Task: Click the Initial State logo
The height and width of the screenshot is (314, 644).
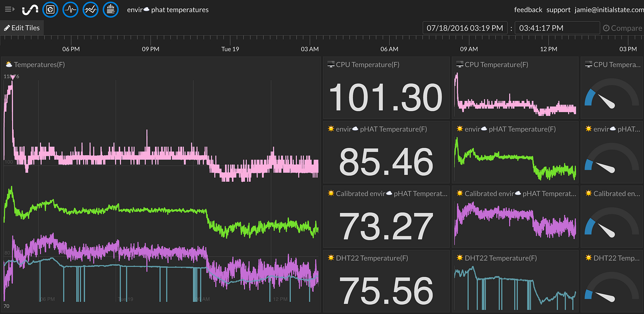Action: click(30, 10)
